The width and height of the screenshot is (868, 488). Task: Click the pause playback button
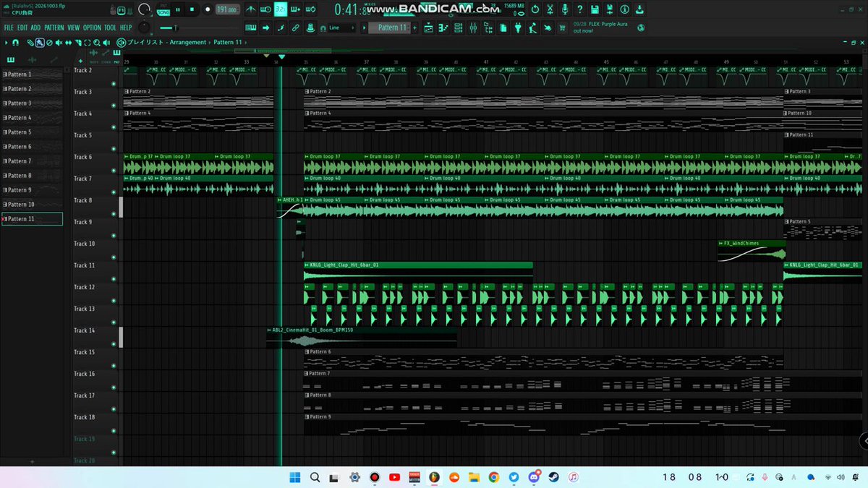click(x=179, y=9)
